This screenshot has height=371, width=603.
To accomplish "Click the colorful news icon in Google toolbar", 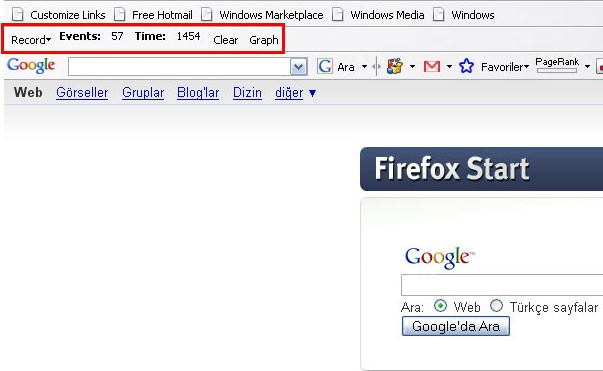I will tap(395, 66).
